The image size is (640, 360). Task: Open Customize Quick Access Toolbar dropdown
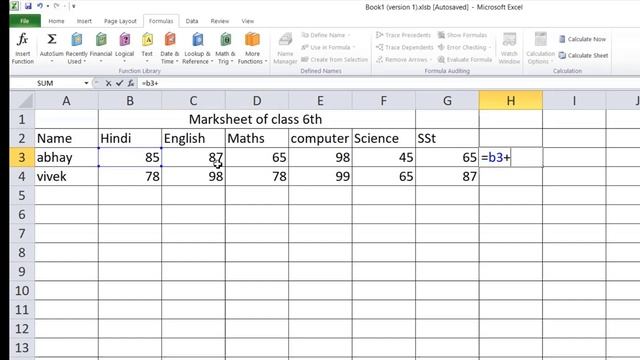tap(73, 7)
